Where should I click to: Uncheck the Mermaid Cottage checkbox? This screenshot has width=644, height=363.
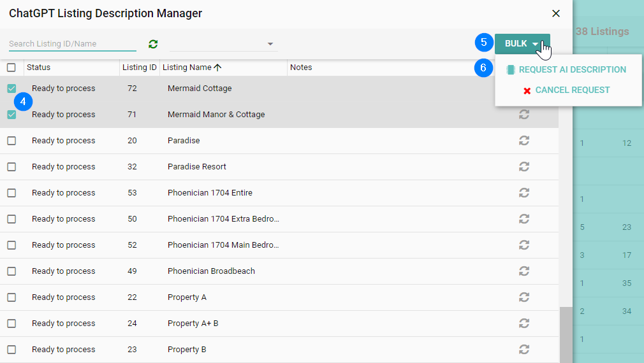11,89
